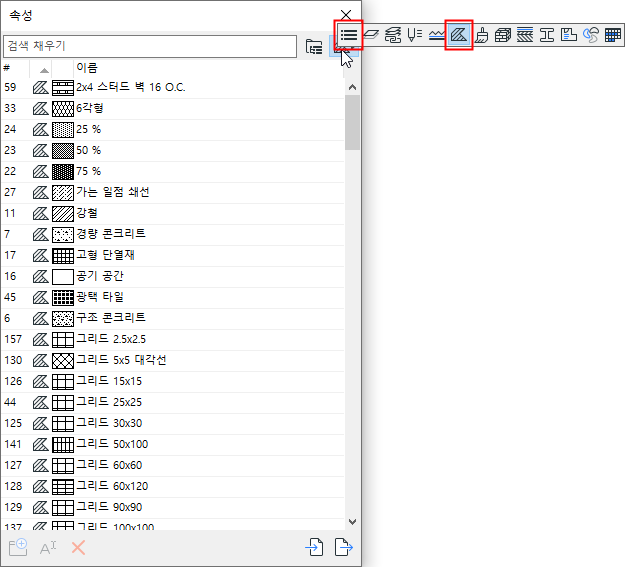Image resolution: width=625 pixels, height=567 pixels.
Task: Select the '50 %' fill
Action: (x=173, y=150)
